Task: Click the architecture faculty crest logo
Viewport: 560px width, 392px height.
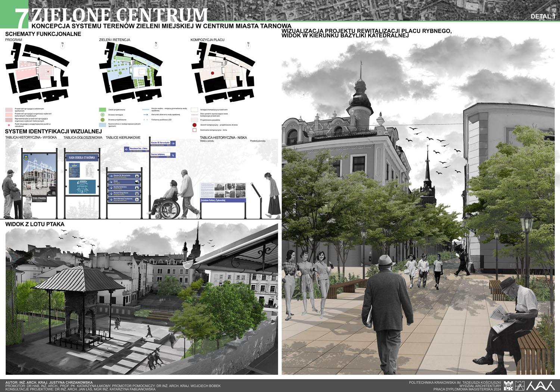Action: click(x=520, y=386)
